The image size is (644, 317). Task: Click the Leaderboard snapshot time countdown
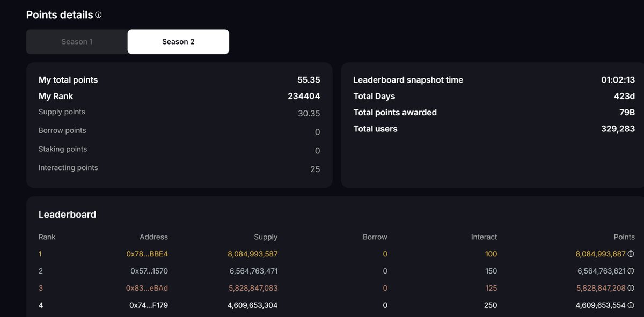pyautogui.click(x=618, y=80)
